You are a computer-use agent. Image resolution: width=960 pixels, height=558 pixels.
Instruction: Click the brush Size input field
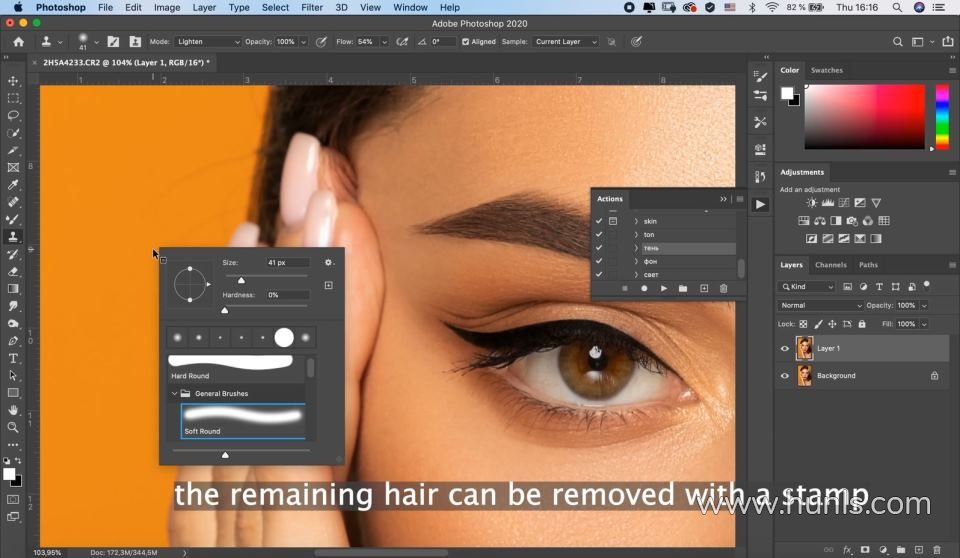(287, 262)
